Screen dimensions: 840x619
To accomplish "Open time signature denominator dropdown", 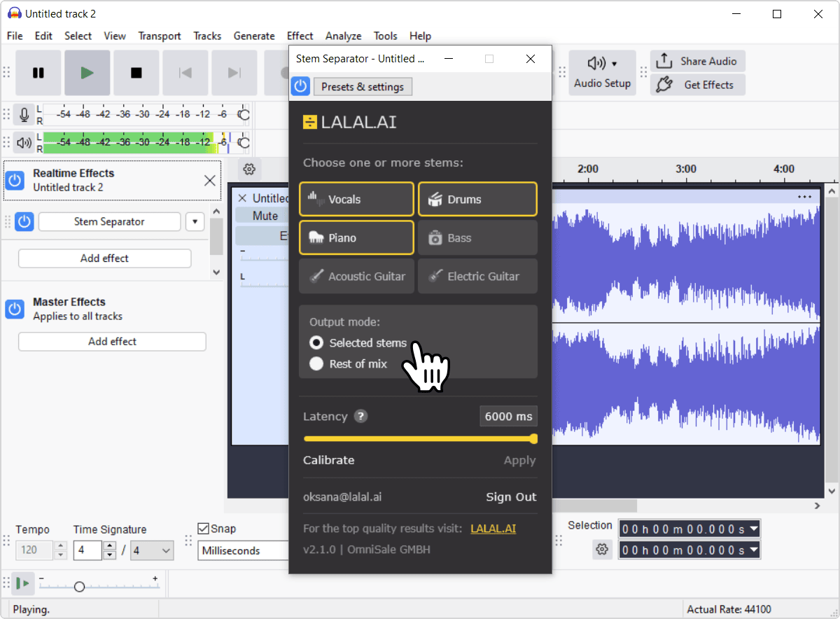I will (152, 550).
